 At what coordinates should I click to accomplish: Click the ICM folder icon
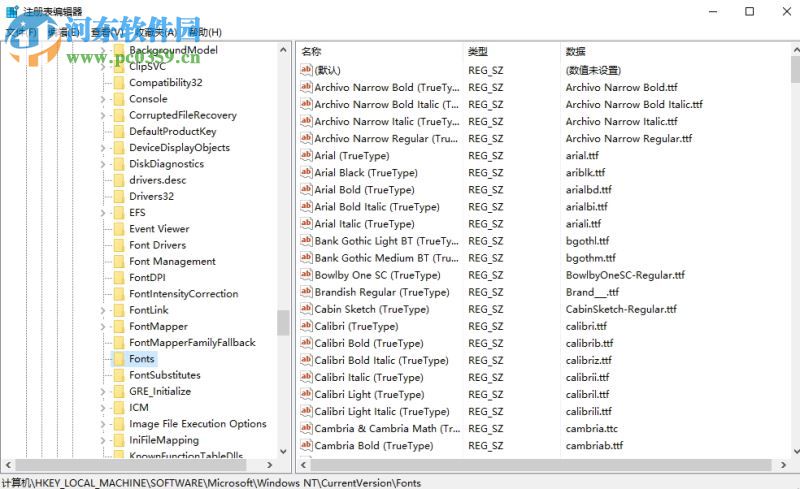pos(118,407)
